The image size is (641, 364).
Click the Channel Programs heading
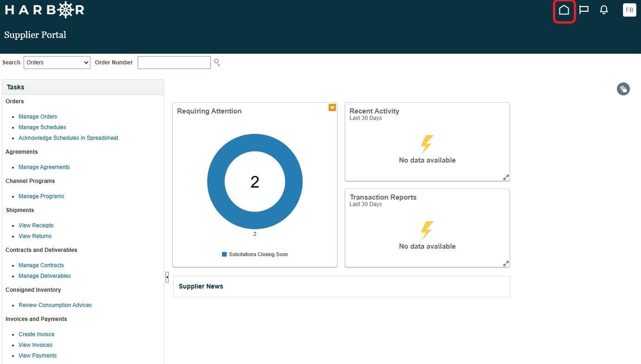point(30,181)
